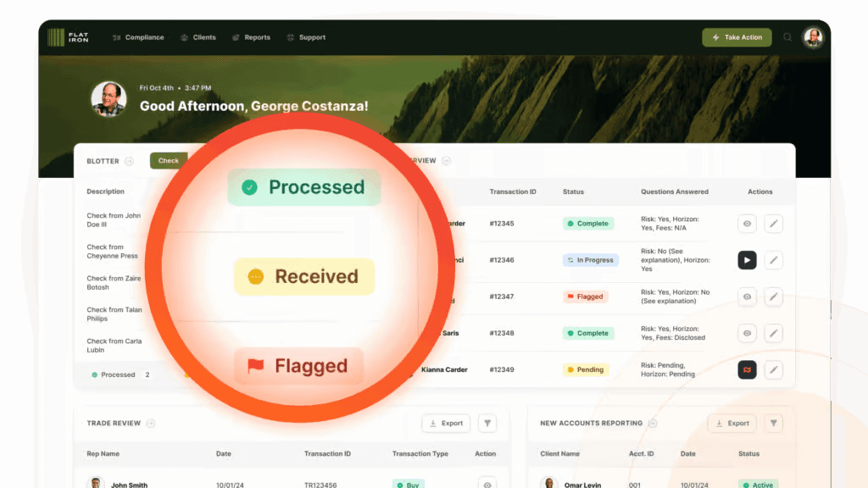
Task: Click the icon beside the Overview heading
Action: [x=446, y=160]
